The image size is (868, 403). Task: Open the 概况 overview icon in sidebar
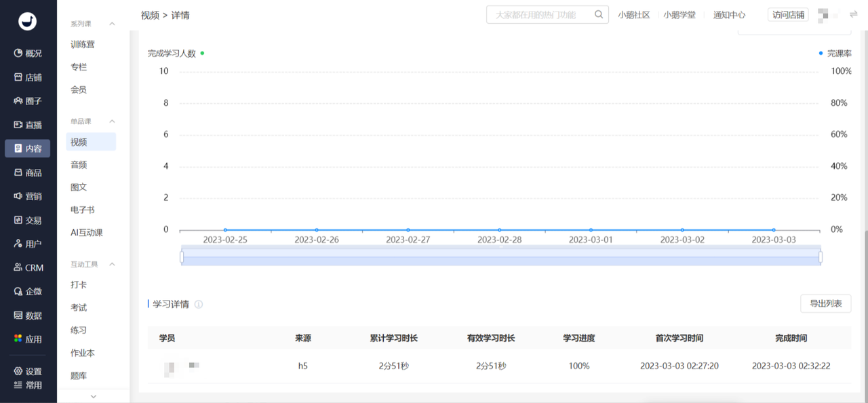19,54
